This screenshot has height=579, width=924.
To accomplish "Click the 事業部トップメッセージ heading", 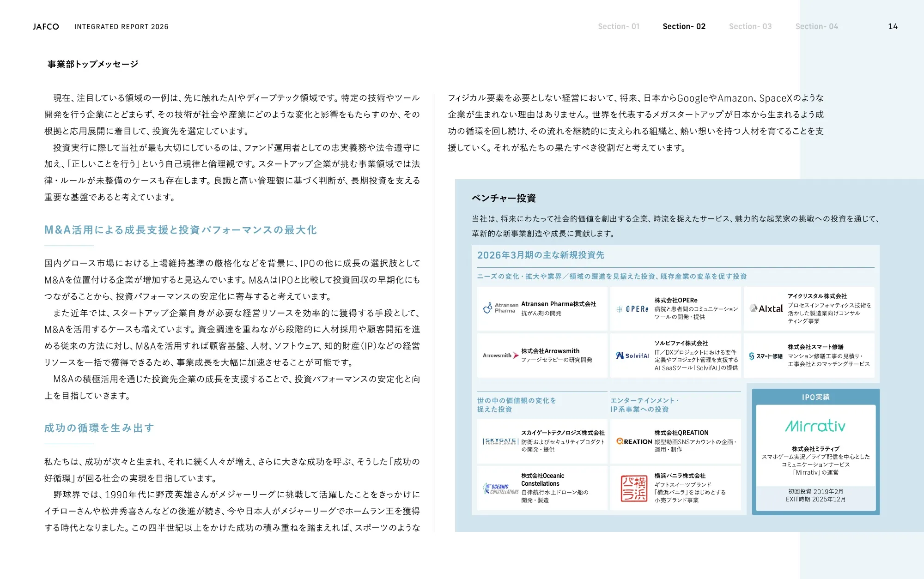I will point(93,64).
